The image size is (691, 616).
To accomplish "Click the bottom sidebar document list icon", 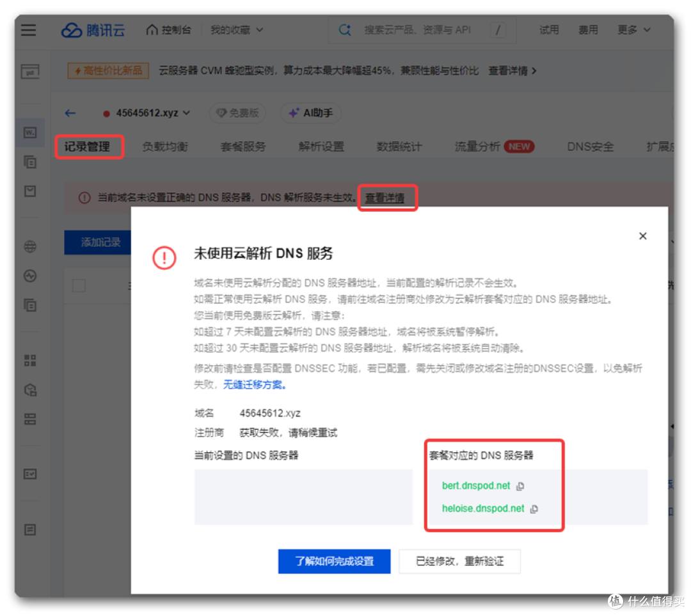I will point(30,530).
